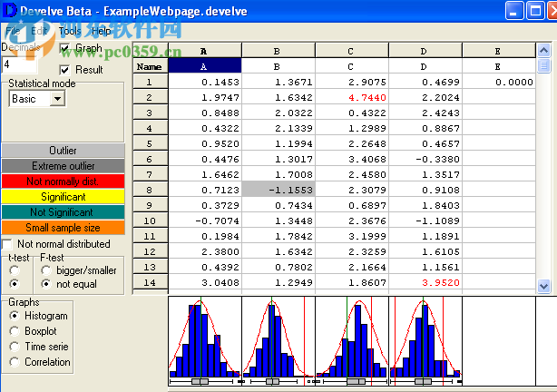Click the row 8 header
The width and height of the screenshot is (557, 392).
point(150,190)
